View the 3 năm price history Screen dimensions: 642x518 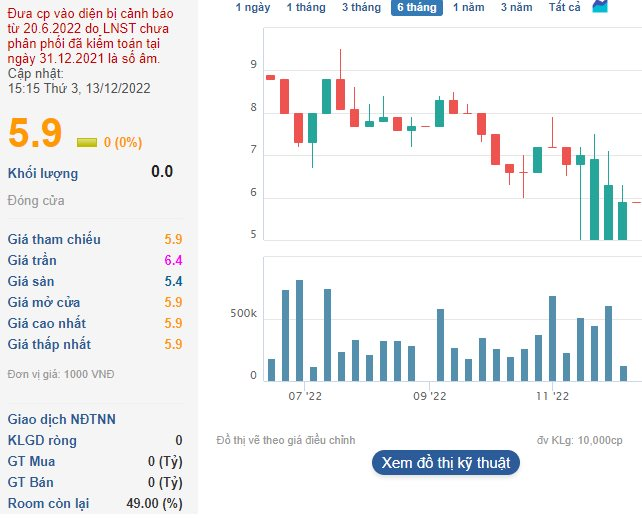point(516,7)
